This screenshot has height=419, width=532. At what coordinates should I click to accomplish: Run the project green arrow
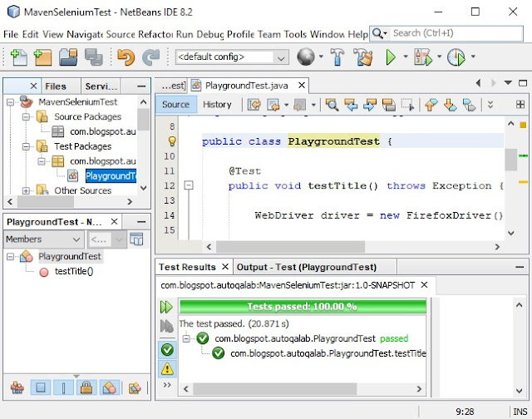391,57
